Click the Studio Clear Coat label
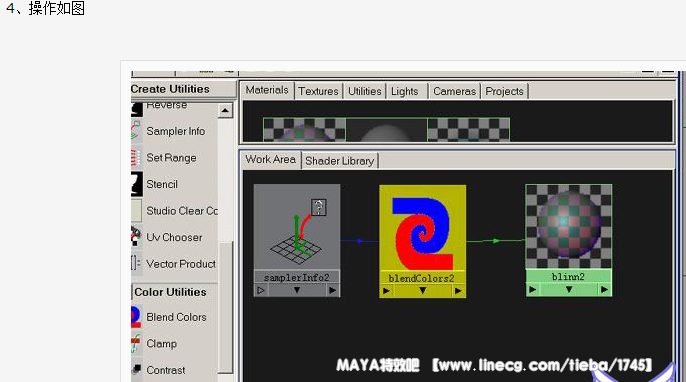 [182, 210]
